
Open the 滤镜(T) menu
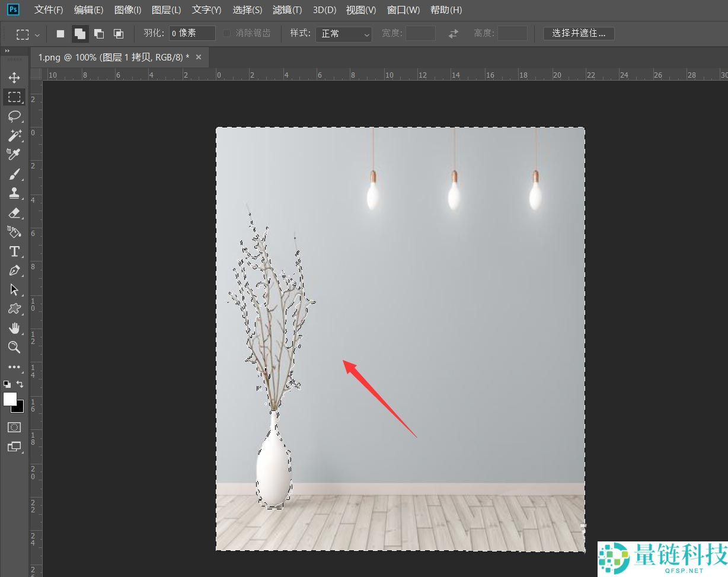(287, 10)
